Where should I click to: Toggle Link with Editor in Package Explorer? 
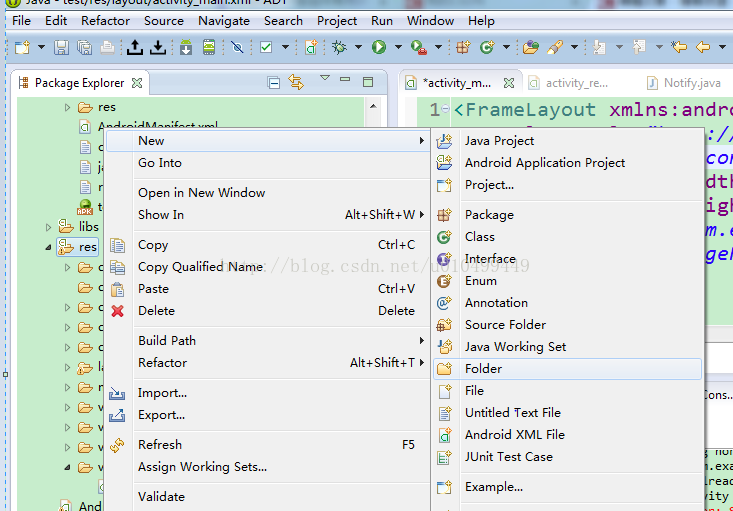[296, 82]
